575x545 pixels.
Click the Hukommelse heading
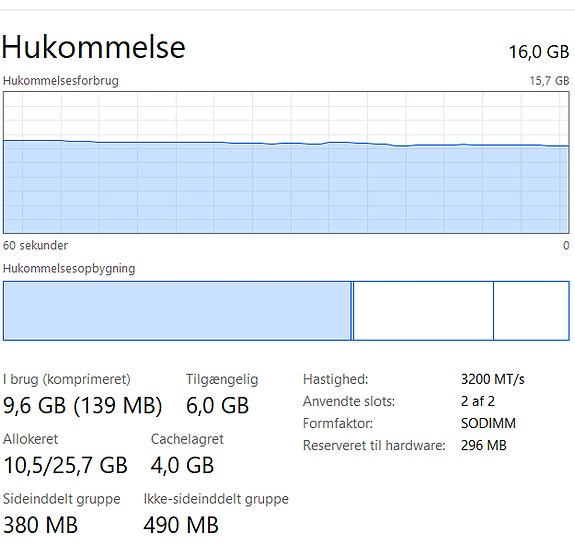point(94,47)
